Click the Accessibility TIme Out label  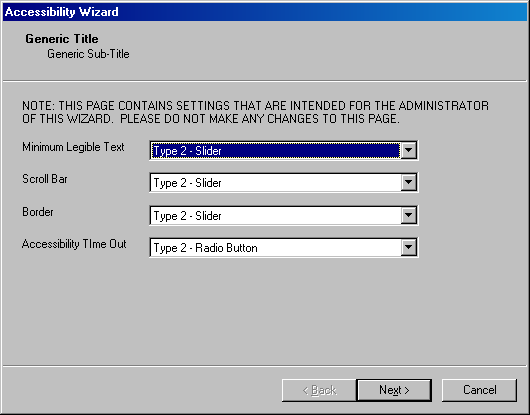click(74, 244)
